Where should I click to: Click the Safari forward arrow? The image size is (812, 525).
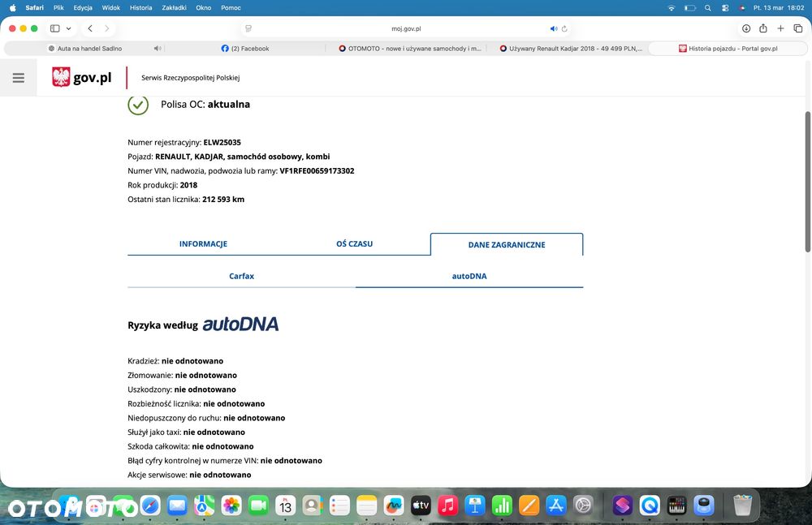click(106, 28)
